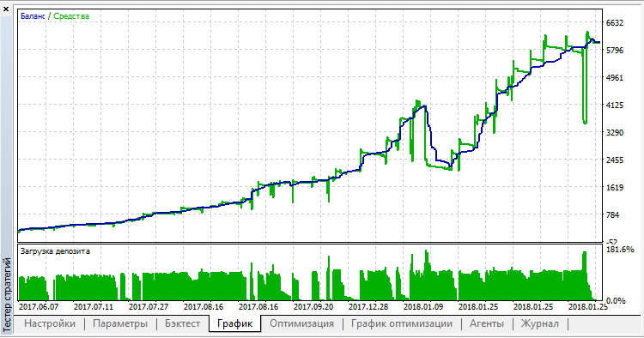Open the График оптимизации tab
The height and width of the screenshot is (338, 644).
[402, 323]
